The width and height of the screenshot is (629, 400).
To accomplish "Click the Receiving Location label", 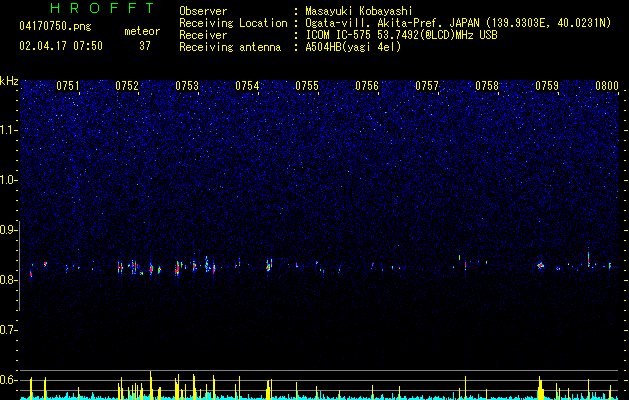I will [233, 23].
